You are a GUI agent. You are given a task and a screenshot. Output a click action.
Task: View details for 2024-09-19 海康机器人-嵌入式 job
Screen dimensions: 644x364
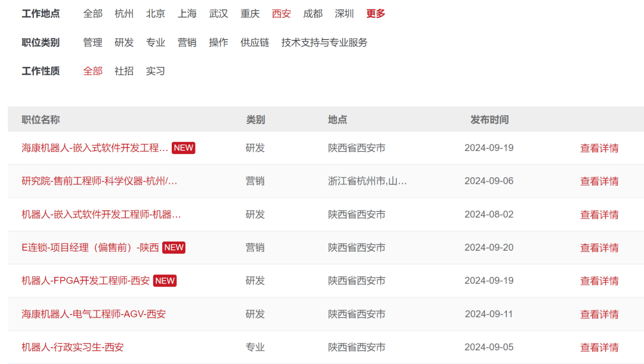point(599,149)
